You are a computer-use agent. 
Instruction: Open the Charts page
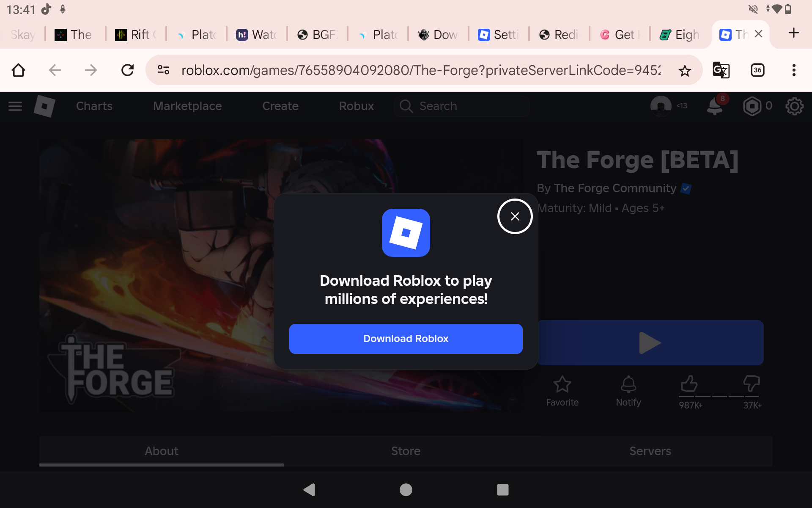94,106
